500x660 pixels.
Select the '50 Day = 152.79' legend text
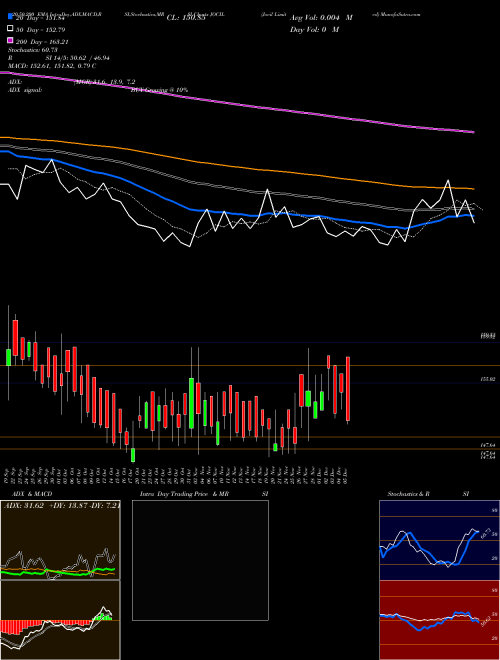pos(40,30)
